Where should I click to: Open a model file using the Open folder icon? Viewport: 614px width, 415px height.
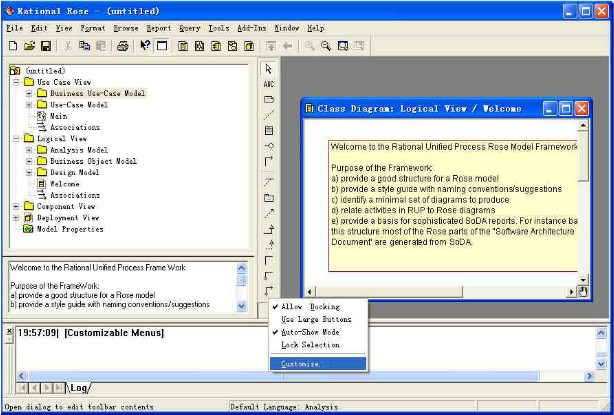click(x=29, y=46)
